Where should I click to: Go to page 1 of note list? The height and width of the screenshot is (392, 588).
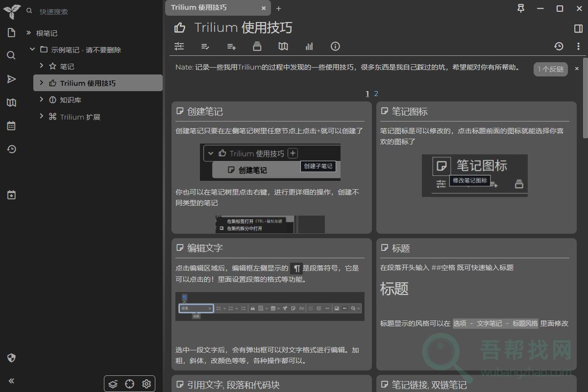click(x=367, y=94)
